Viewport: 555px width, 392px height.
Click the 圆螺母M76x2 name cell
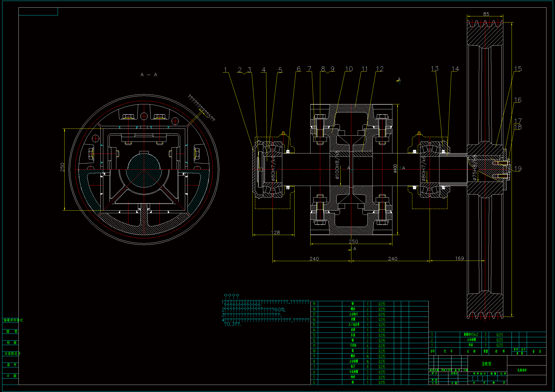(x=471, y=335)
